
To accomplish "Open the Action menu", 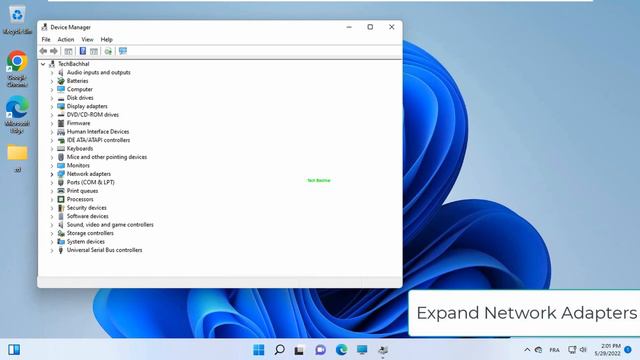I will [65, 40].
